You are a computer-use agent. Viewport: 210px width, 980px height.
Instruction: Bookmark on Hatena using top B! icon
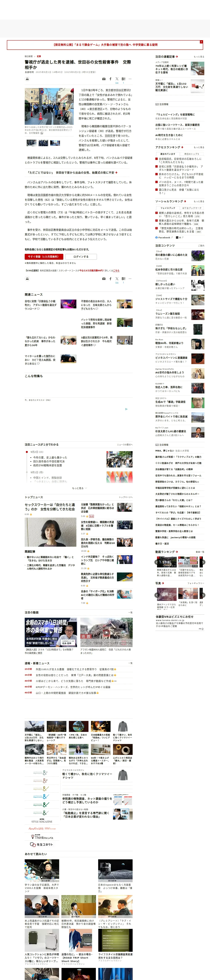click(123, 79)
